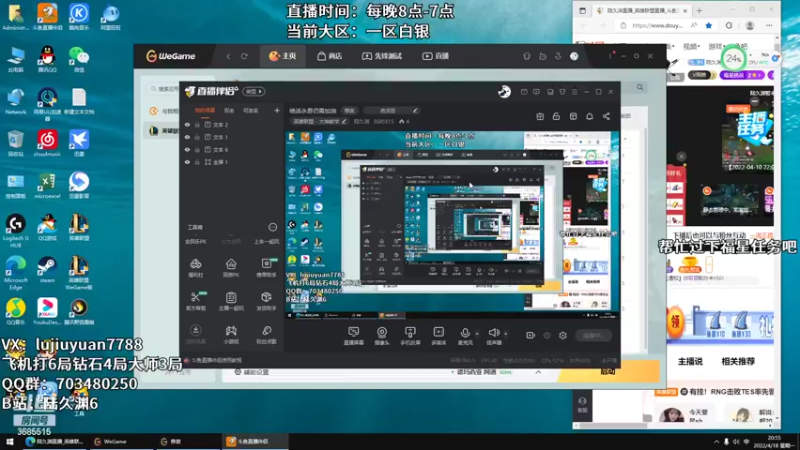Open the cube-icon helper tool
800x450 pixels.
point(266,301)
